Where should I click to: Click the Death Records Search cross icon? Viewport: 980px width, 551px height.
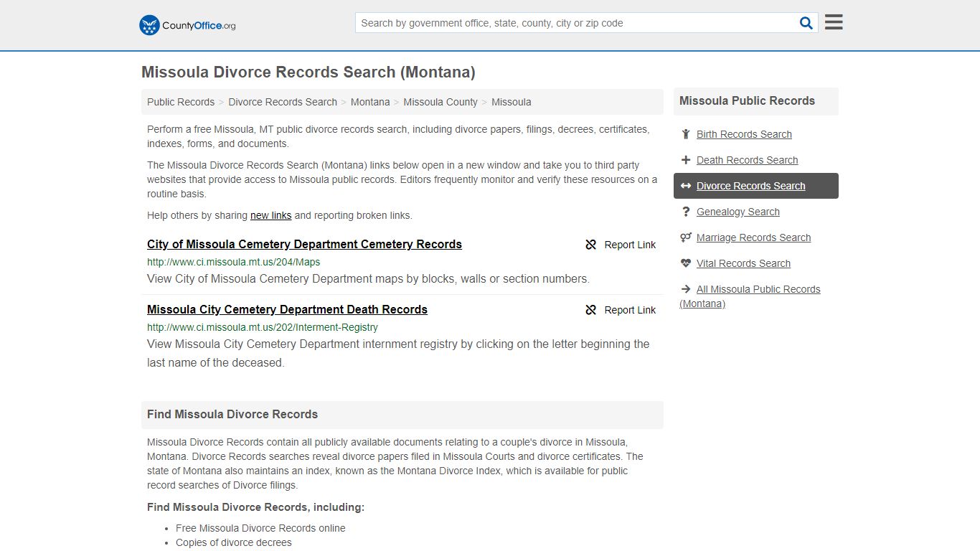pyautogui.click(x=686, y=160)
